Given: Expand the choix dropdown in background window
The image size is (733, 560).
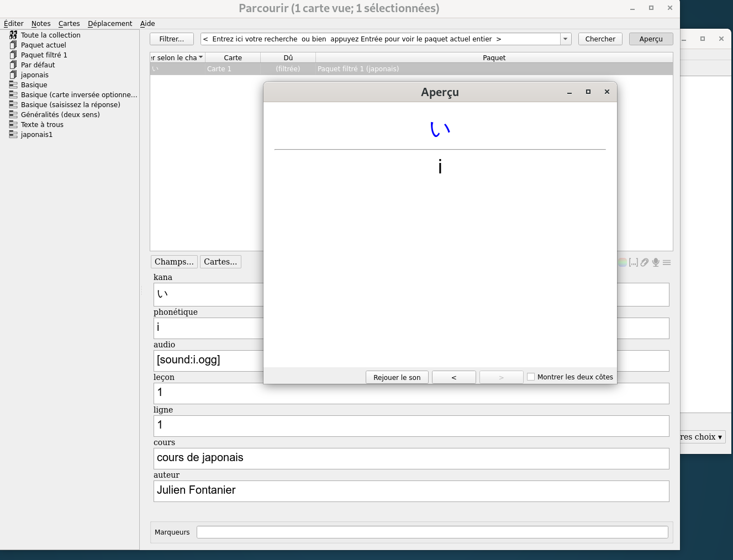Looking at the screenshot, I should tap(702, 437).
